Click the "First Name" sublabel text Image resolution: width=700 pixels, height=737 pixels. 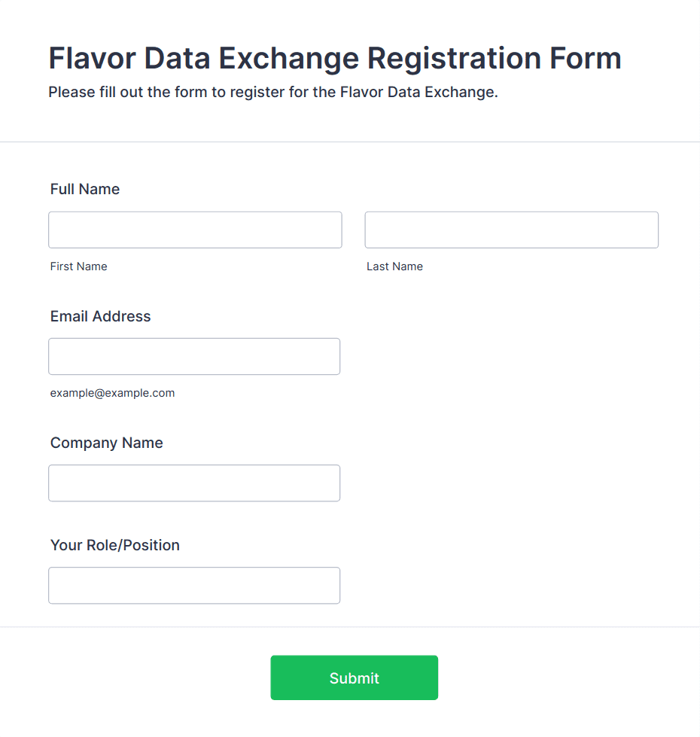click(x=79, y=266)
